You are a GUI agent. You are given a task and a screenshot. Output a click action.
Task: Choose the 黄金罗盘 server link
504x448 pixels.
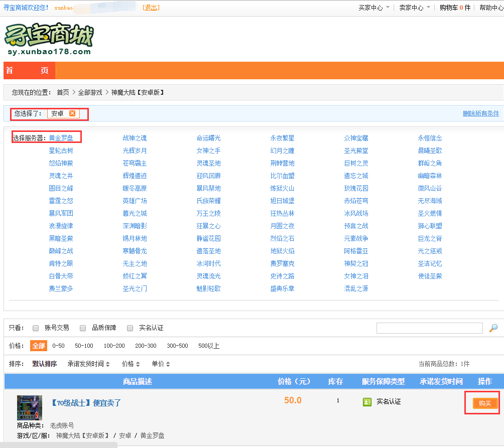coord(61,138)
